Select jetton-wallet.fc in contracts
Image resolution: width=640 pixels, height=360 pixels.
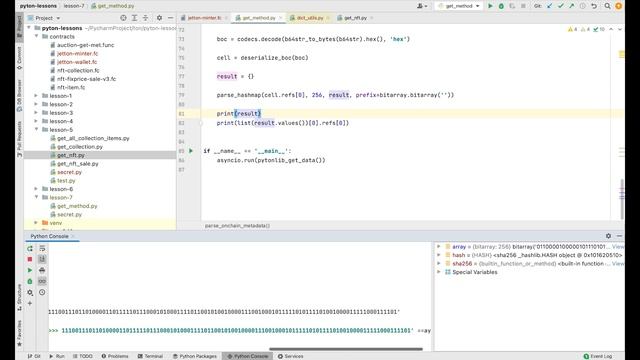point(77,62)
